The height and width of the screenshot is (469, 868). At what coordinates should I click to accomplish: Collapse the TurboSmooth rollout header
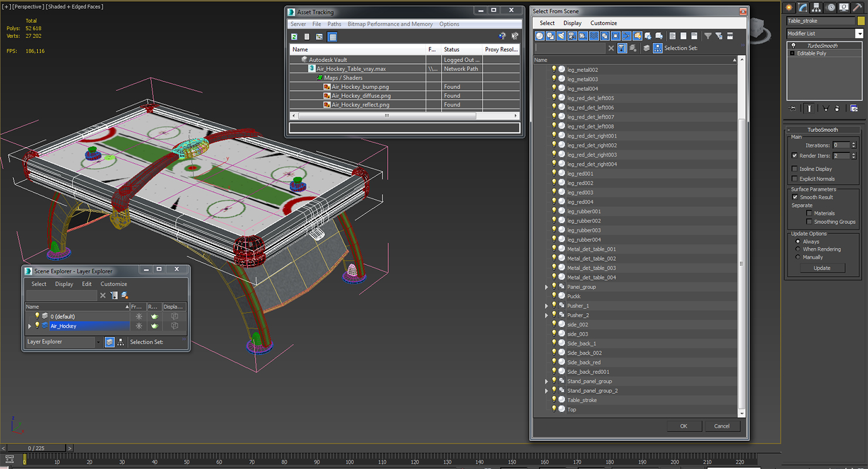pyautogui.click(x=822, y=130)
